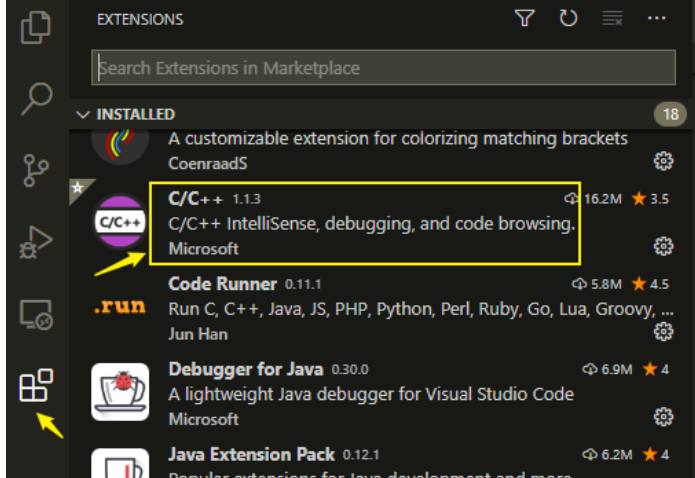Open manage gear for bracket colorizer extension
This screenshot has width=695, height=478.
[663, 161]
